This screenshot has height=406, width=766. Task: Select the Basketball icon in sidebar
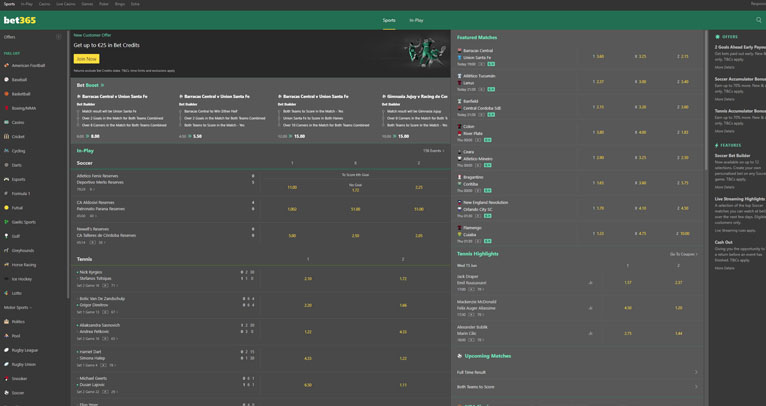[7, 94]
